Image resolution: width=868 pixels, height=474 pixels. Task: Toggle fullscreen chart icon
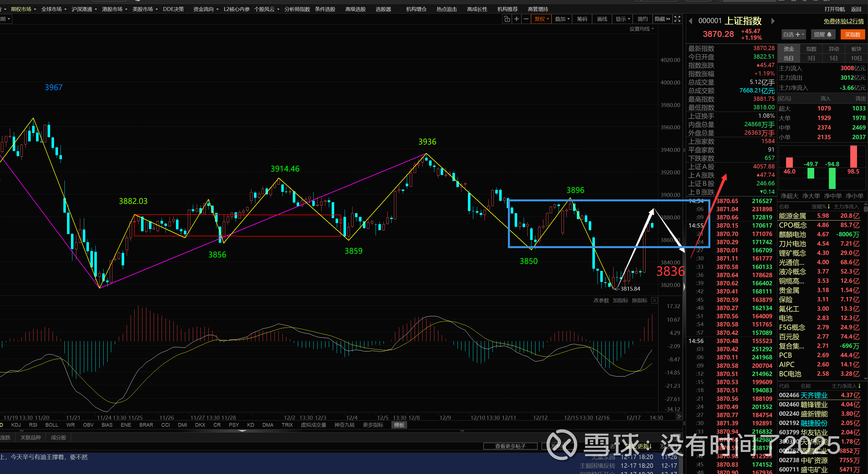[677, 19]
